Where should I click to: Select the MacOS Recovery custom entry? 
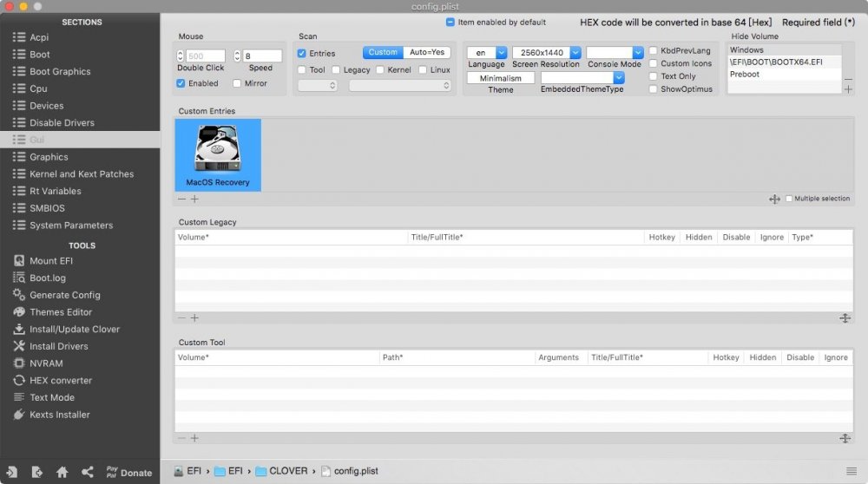pyautogui.click(x=218, y=155)
